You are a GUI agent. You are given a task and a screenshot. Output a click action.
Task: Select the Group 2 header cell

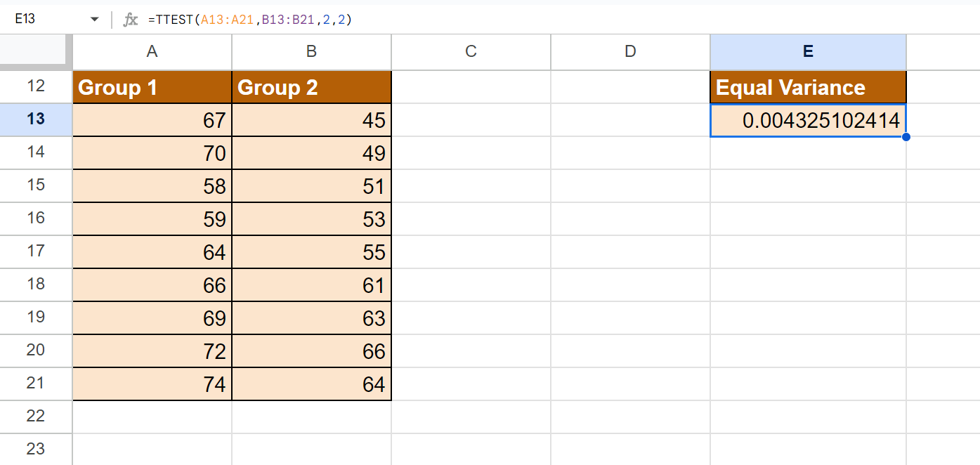point(312,87)
